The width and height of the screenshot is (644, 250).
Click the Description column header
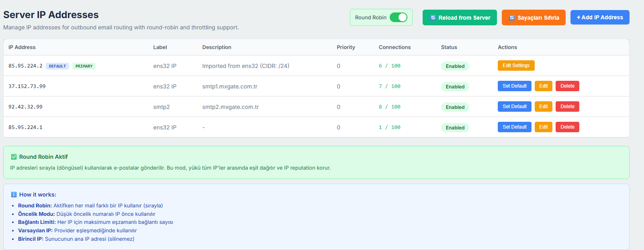coord(217,47)
